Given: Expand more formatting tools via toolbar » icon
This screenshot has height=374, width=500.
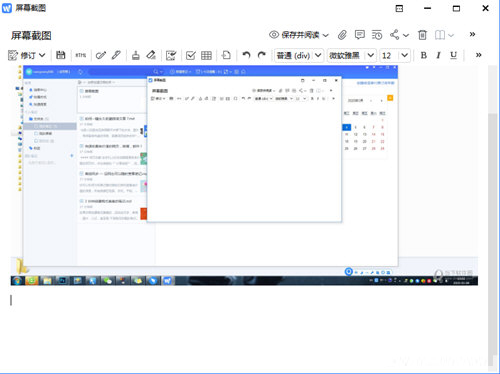Looking at the screenshot, I should click(x=479, y=55).
